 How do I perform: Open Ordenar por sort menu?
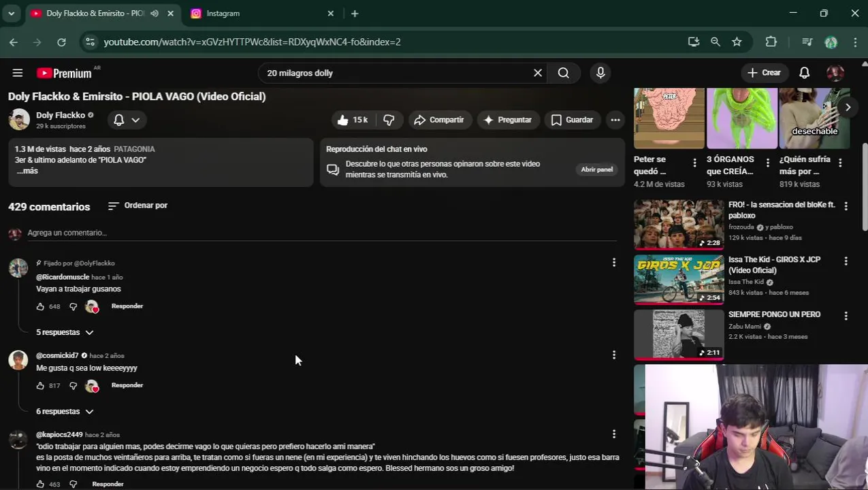click(138, 206)
